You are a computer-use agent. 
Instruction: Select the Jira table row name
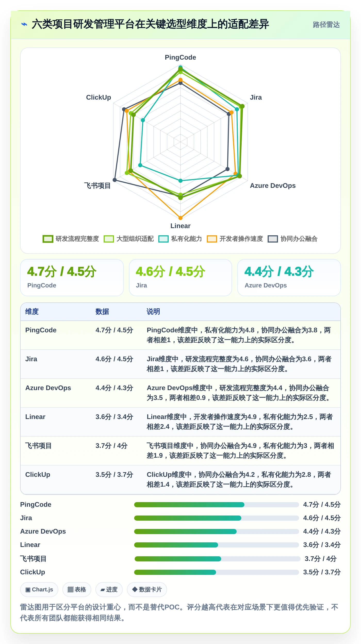[x=31, y=359]
